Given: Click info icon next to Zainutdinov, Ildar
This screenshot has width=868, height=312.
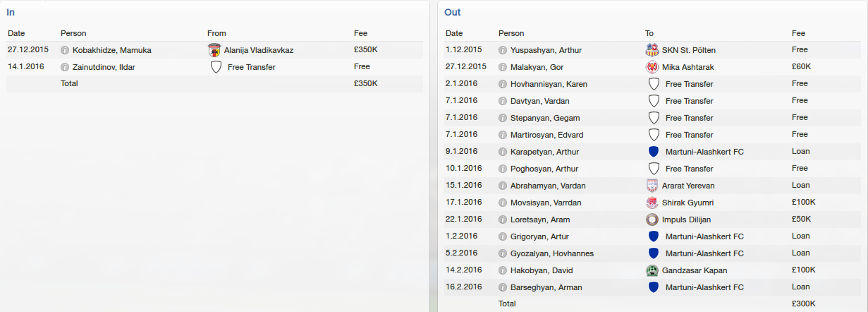Looking at the screenshot, I should tap(65, 67).
